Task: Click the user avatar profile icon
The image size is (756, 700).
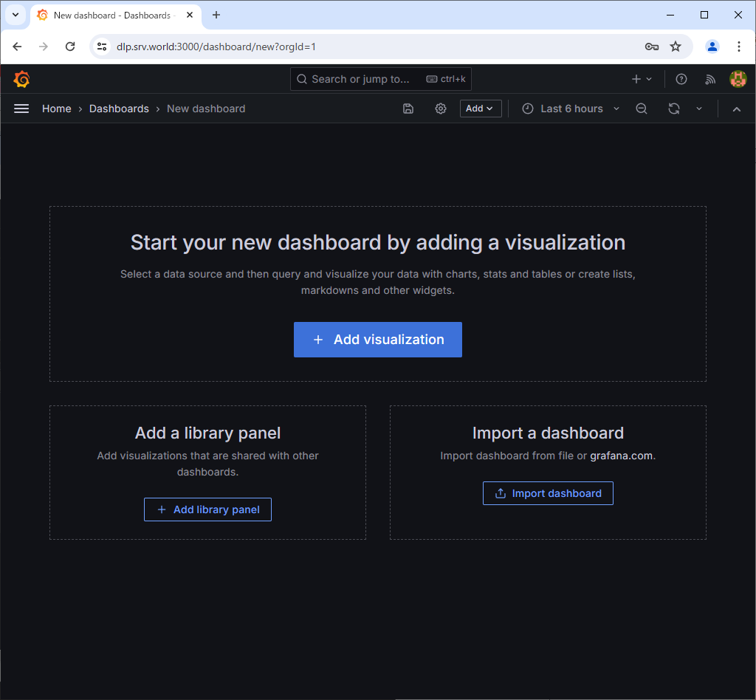Action: point(738,79)
